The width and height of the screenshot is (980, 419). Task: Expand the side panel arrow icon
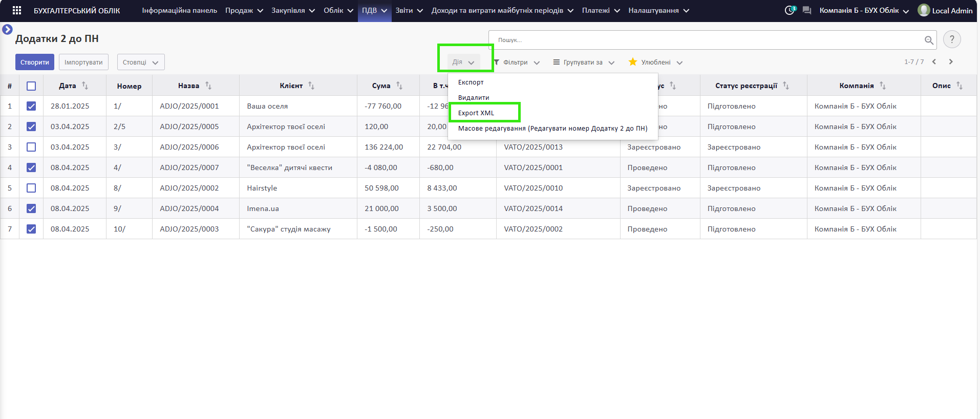pyautogui.click(x=7, y=30)
